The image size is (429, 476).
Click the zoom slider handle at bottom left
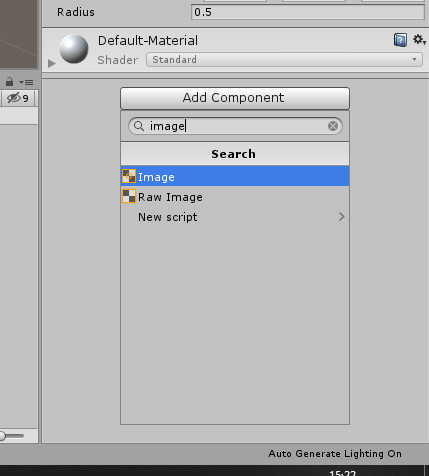pos(3,435)
